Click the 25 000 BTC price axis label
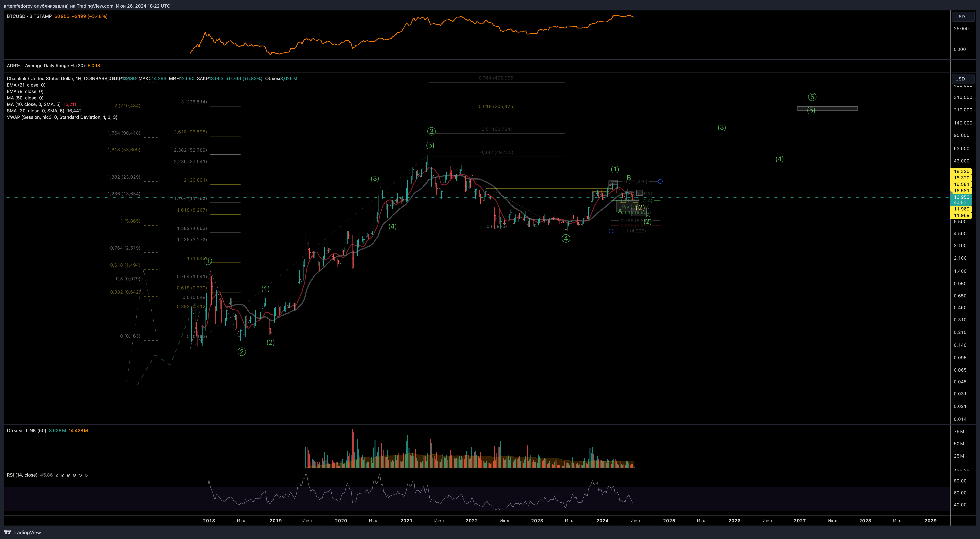 point(961,28)
